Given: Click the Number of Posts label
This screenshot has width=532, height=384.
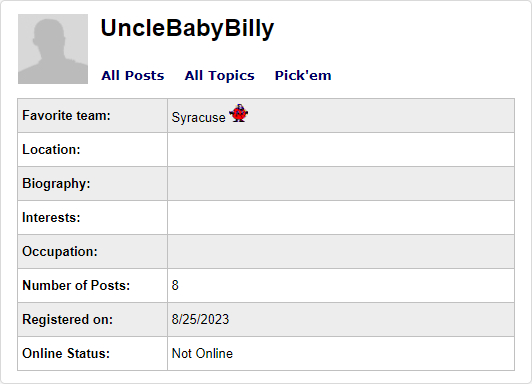Looking at the screenshot, I should [x=76, y=285].
